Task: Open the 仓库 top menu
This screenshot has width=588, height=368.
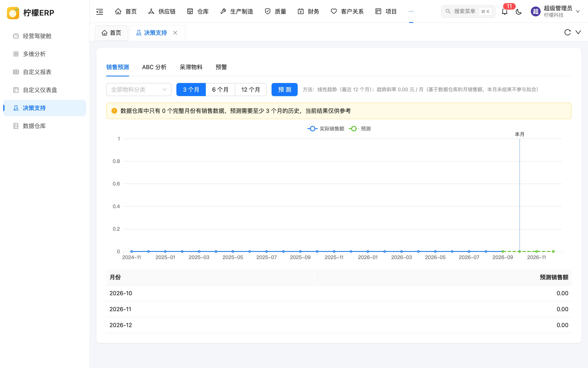Action: 198,11
